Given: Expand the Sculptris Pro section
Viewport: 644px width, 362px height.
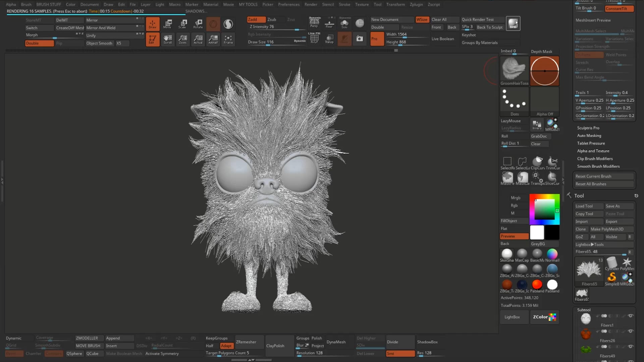Looking at the screenshot, I should (x=588, y=128).
